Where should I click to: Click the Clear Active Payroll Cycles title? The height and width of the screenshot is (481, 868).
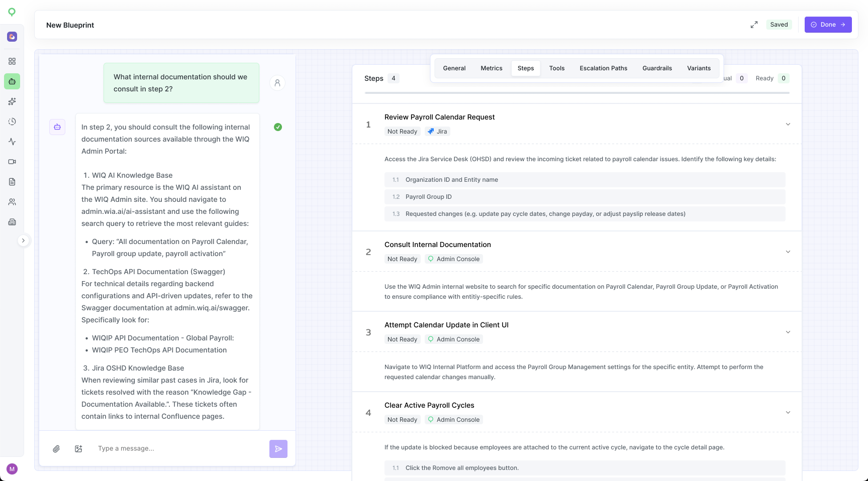[x=429, y=405]
